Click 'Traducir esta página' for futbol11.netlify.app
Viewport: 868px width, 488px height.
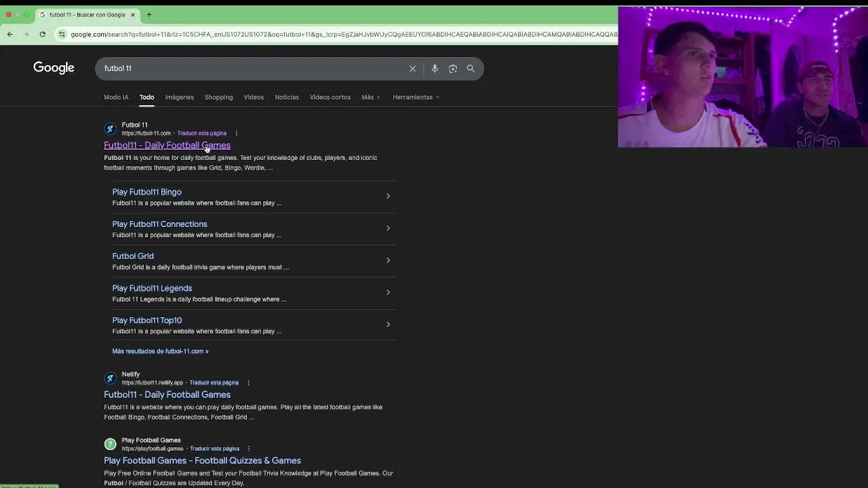pyautogui.click(x=214, y=383)
